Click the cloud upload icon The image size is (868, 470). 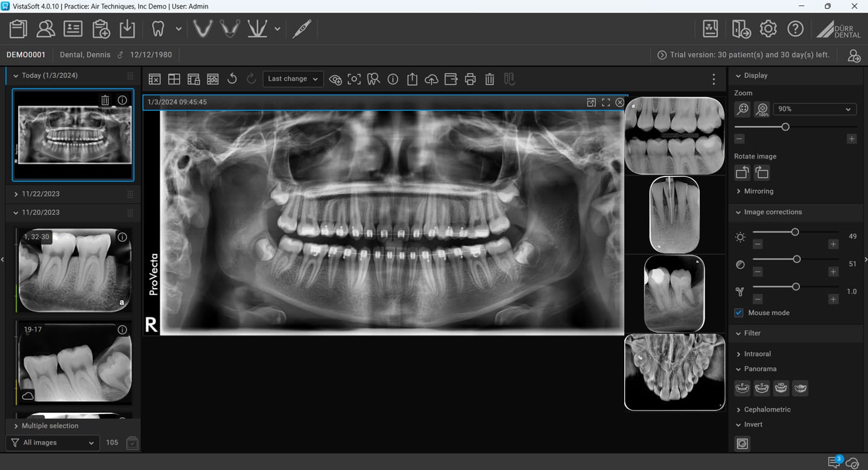point(431,79)
